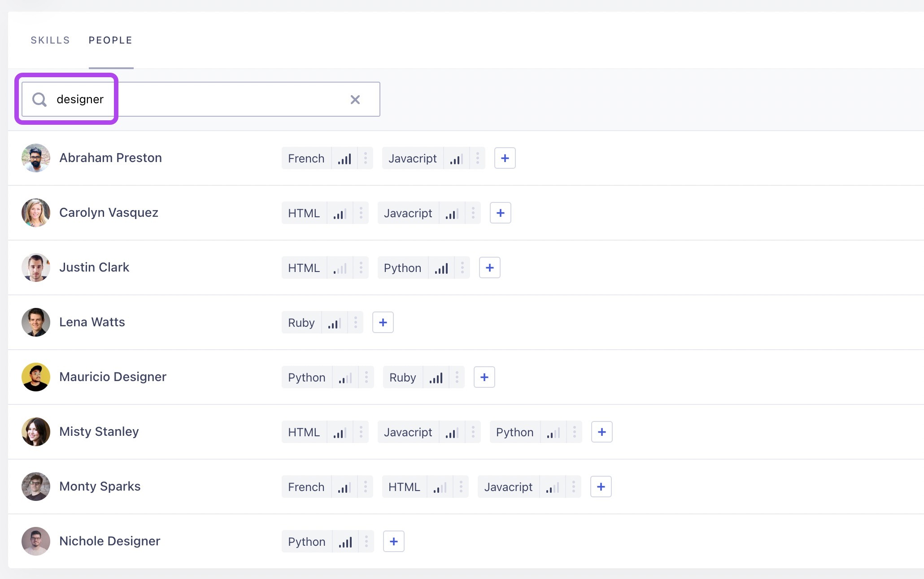Select the PEOPLE tab
924x579 pixels.
coord(110,40)
